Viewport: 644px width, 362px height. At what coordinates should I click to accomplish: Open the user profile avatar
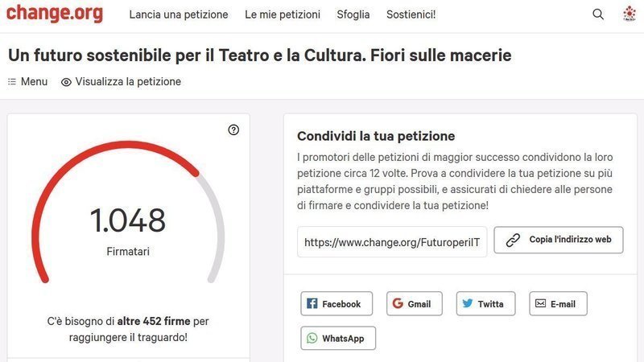pyautogui.click(x=630, y=14)
